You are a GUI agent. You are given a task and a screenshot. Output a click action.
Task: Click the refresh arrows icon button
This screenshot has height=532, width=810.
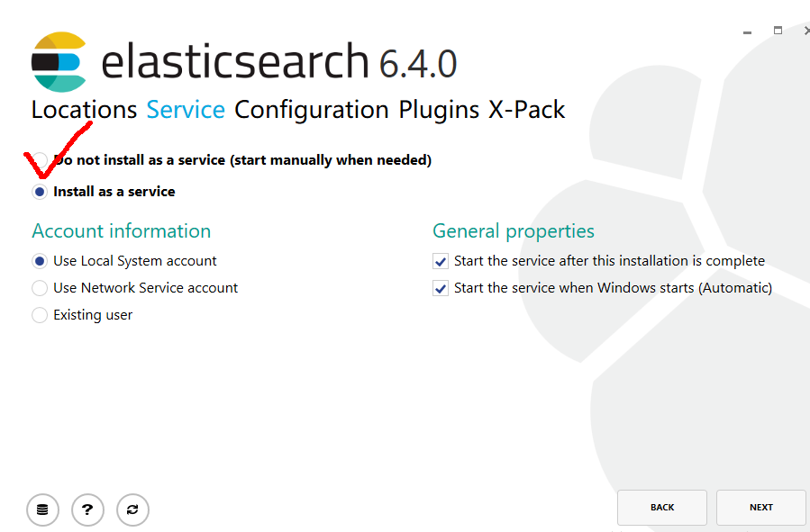coord(132,509)
